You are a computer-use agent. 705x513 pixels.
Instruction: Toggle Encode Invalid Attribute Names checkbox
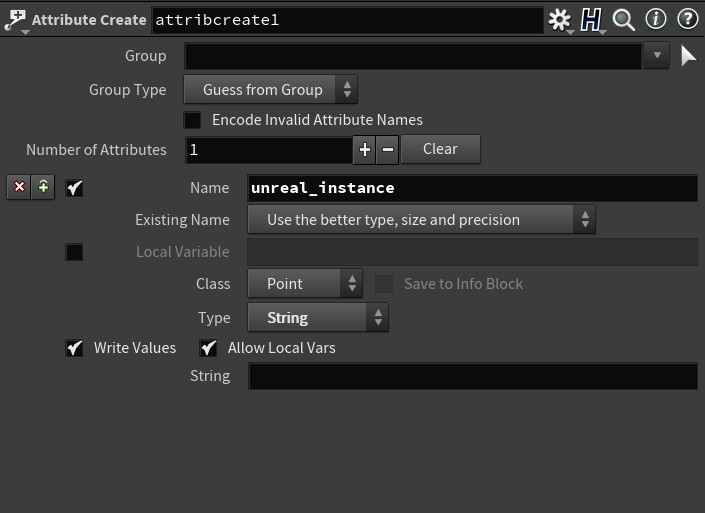coord(192,120)
